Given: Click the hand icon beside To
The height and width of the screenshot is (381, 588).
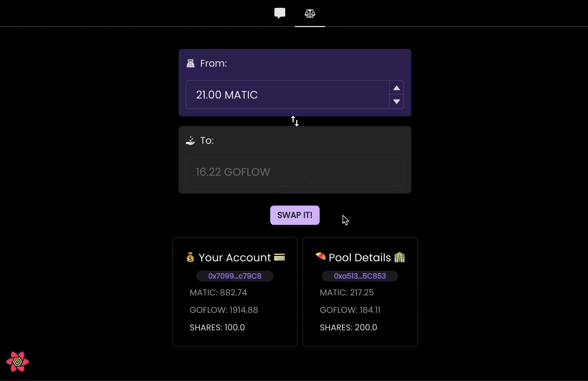Looking at the screenshot, I should [191, 140].
